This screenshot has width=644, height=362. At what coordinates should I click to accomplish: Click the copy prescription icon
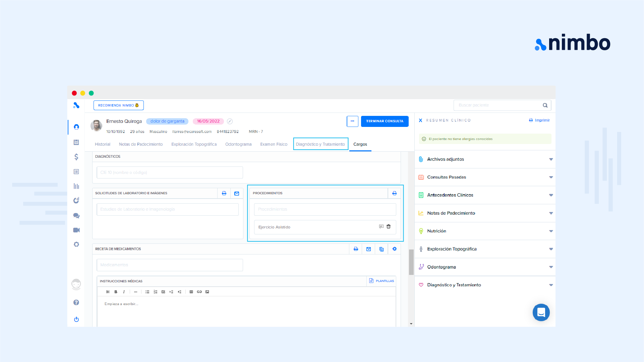[x=382, y=249]
